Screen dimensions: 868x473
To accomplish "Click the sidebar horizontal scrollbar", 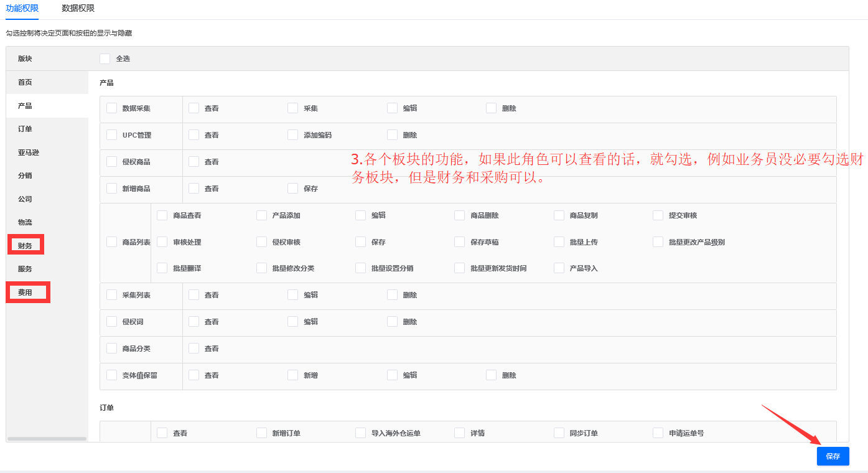I will 47,439.
